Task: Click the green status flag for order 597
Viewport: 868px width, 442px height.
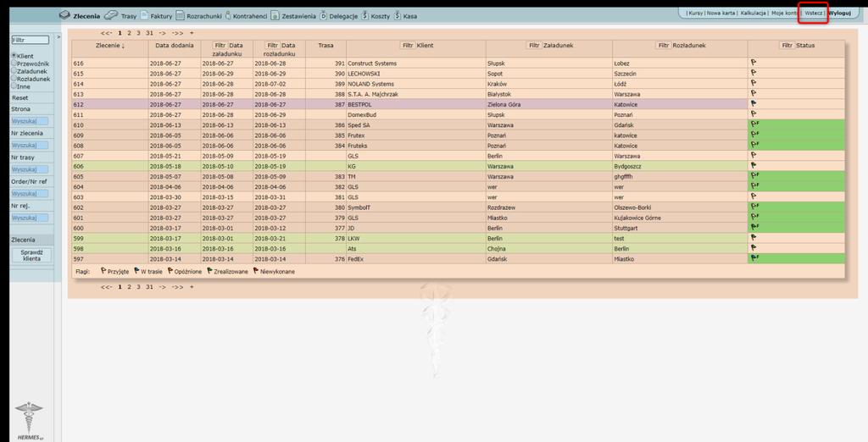Action: click(x=754, y=257)
